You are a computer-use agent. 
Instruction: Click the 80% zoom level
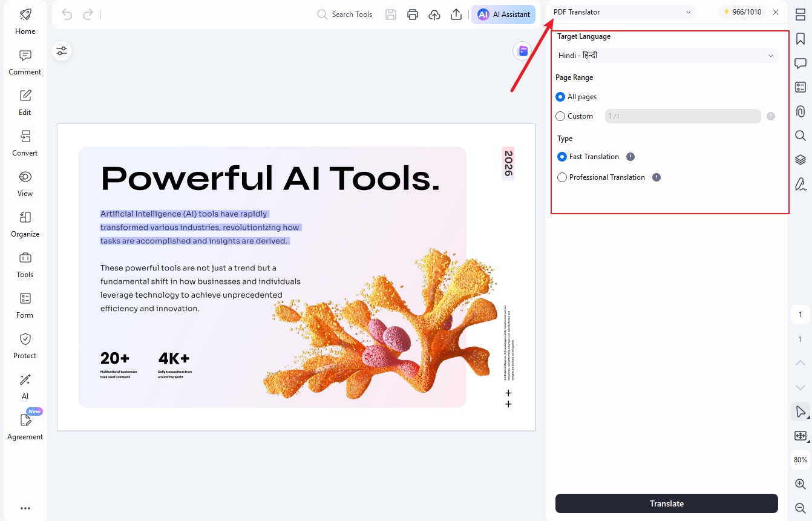[x=801, y=460]
